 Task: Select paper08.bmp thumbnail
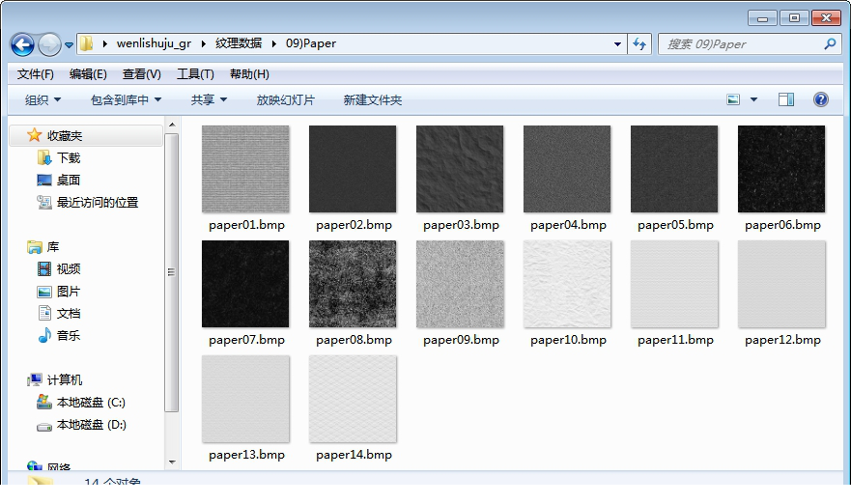(x=353, y=284)
